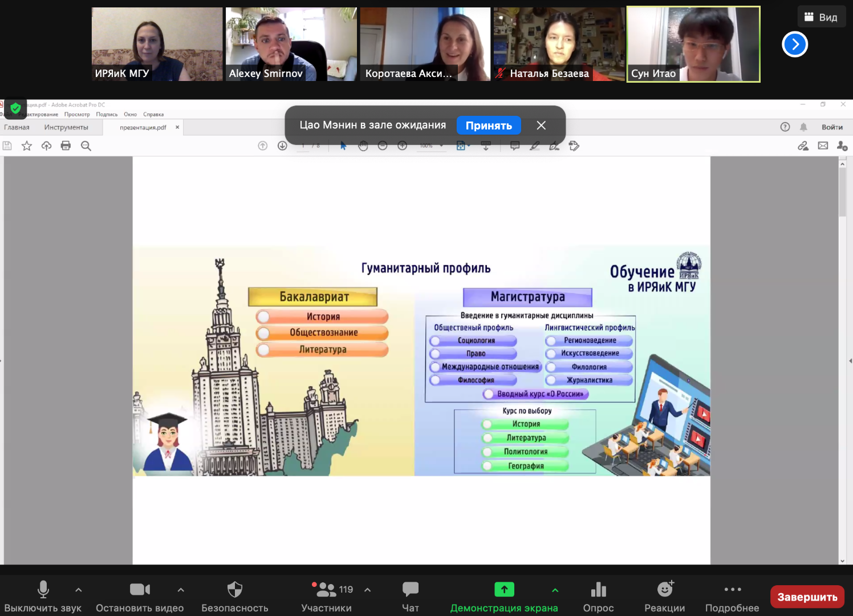853x616 pixels.
Task: Click the red Завершить end meeting button
Action: pyautogui.click(x=807, y=597)
